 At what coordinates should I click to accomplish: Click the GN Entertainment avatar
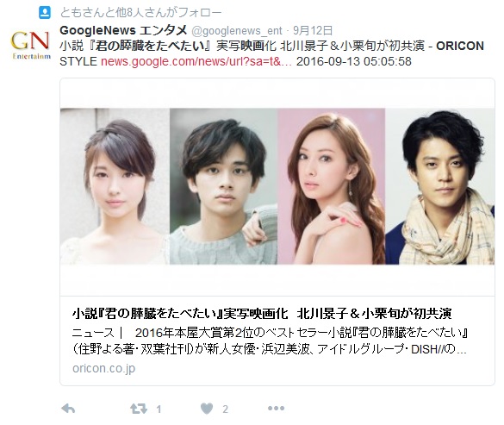[31, 45]
